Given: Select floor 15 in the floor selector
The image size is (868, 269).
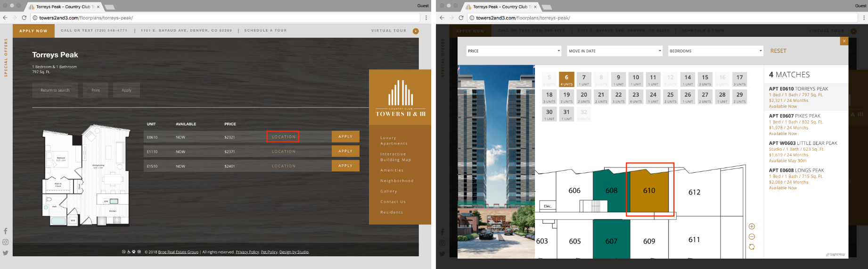Looking at the screenshot, I should 705,80.
